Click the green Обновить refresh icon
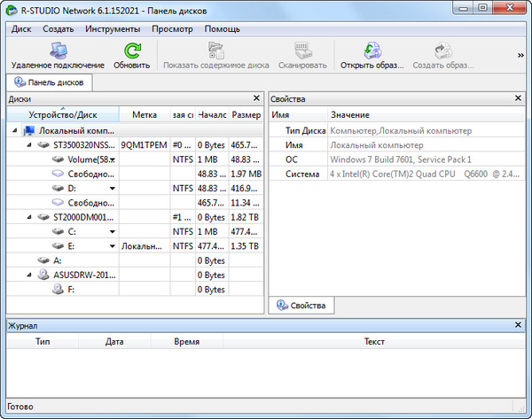Image resolution: width=532 pixels, height=419 pixels. pos(131,50)
